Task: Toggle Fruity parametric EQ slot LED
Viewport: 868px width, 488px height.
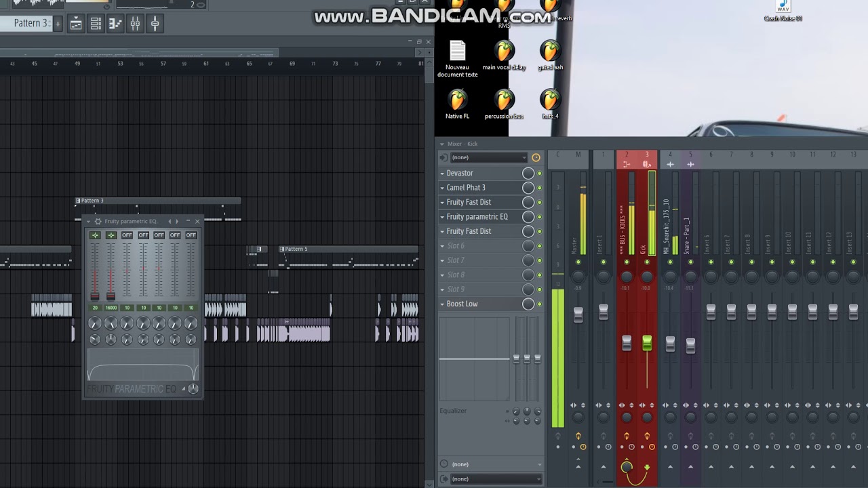Action: tap(540, 217)
